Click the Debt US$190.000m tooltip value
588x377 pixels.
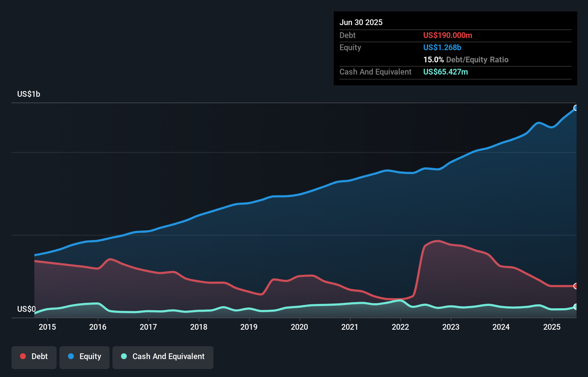click(448, 35)
